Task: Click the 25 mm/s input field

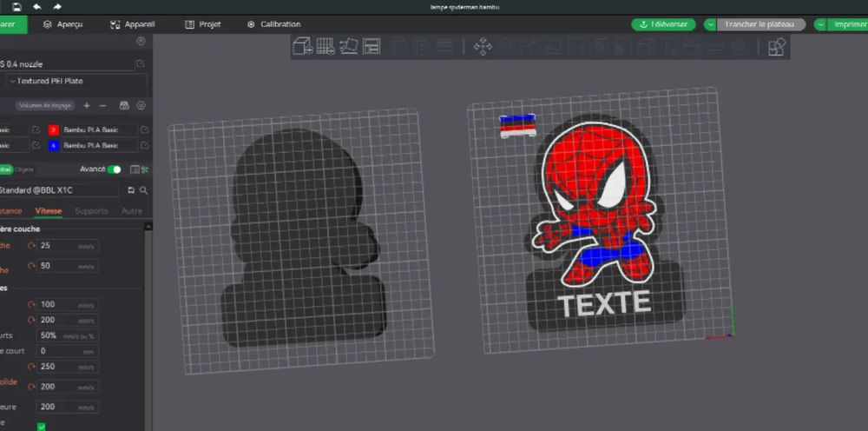Action: click(x=68, y=245)
